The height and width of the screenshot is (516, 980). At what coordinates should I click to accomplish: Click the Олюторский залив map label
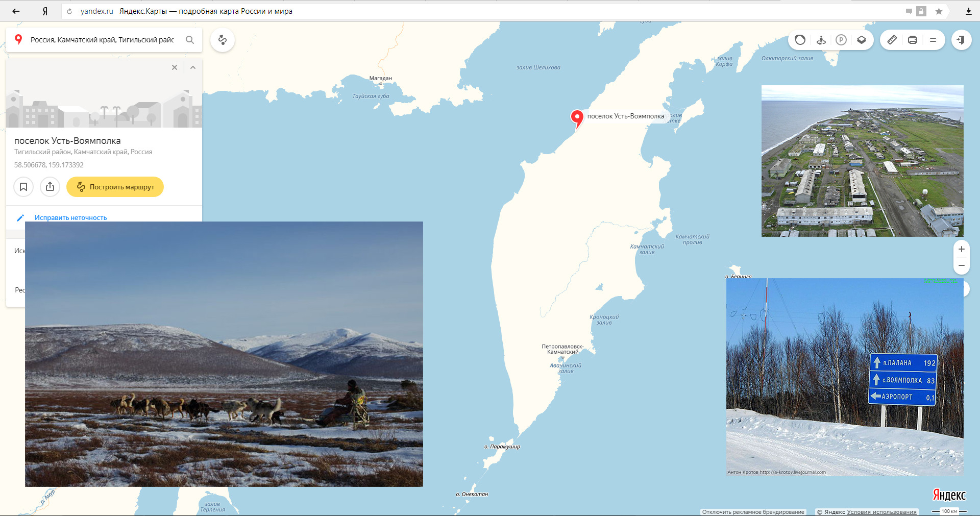coord(788,58)
